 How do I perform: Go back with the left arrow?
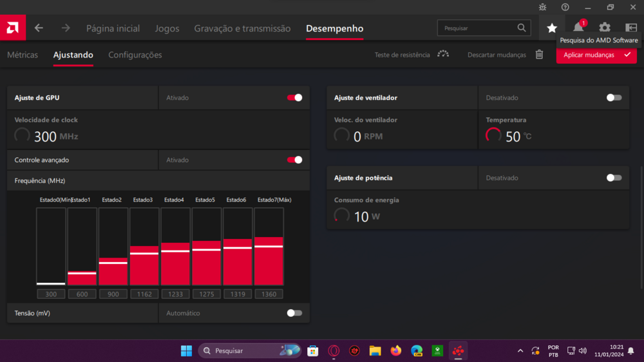(x=39, y=28)
